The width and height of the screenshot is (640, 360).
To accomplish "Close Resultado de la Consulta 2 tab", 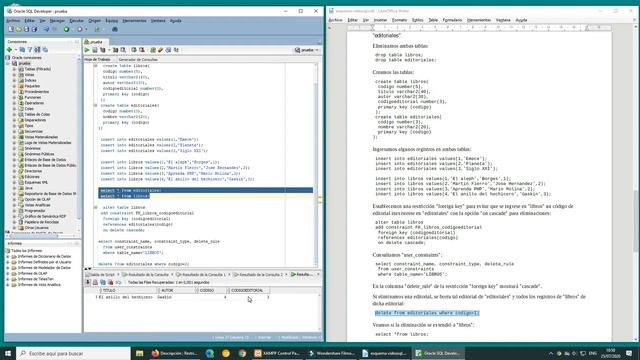I will point(286,274).
